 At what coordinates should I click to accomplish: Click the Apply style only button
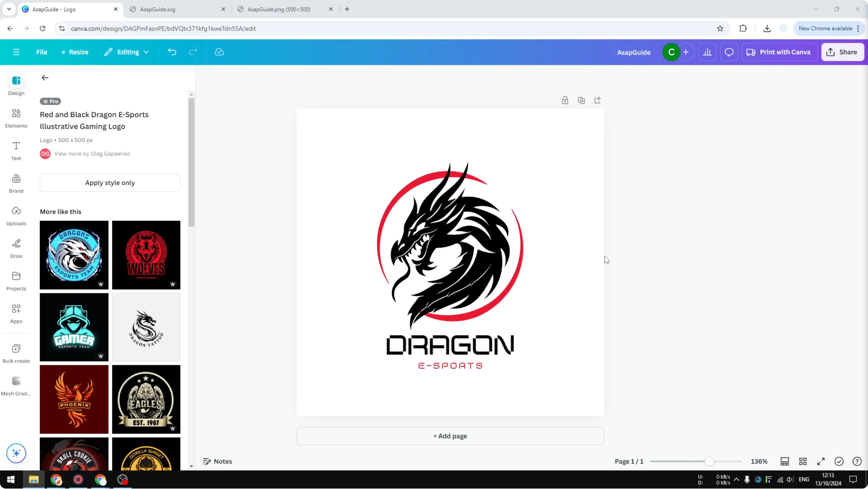point(110,182)
